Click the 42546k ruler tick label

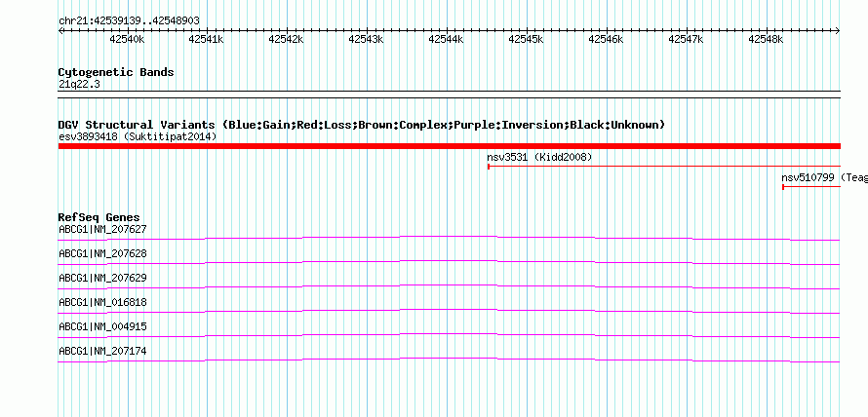[x=607, y=39]
